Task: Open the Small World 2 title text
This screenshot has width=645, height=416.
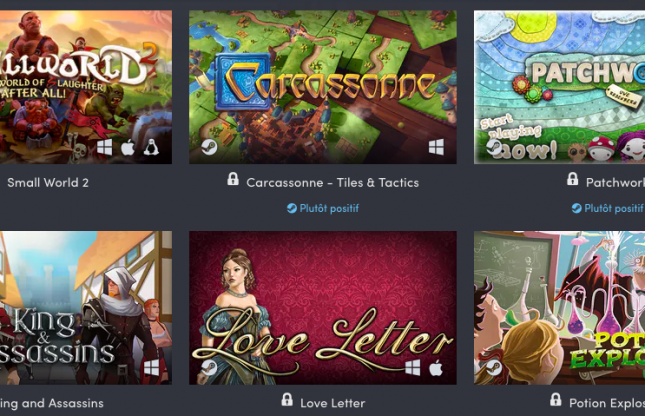Action: (x=48, y=183)
